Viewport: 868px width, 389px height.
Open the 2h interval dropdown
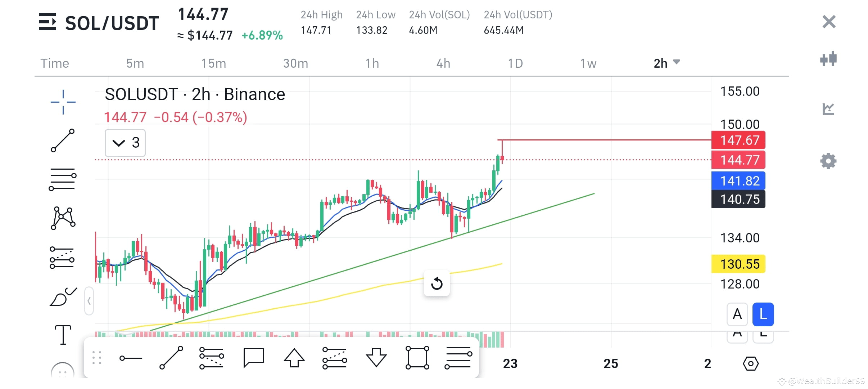pos(666,63)
